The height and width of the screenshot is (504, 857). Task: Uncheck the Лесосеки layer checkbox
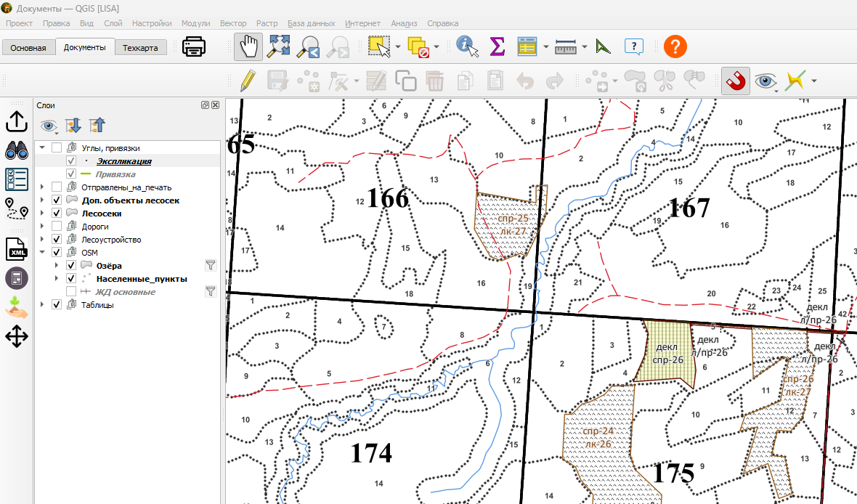(x=57, y=214)
